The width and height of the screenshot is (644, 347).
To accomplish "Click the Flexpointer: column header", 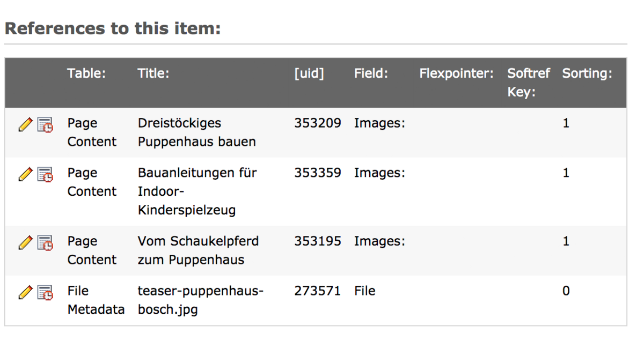I will (x=457, y=73).
